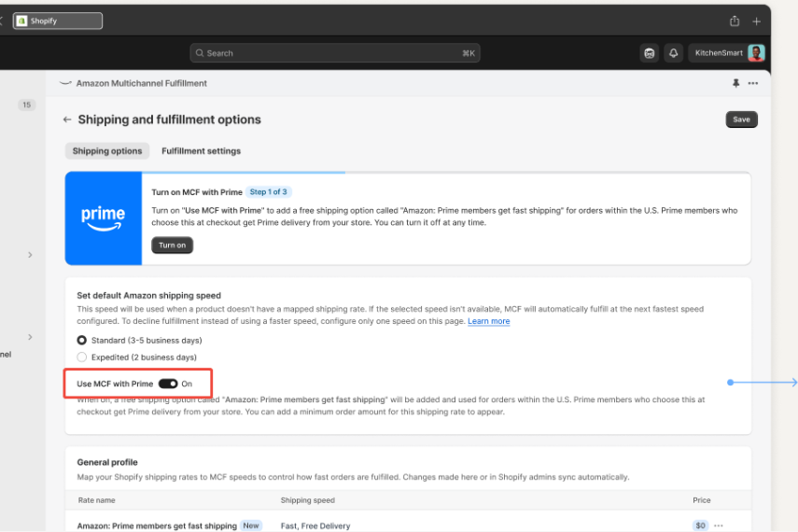Expand the lower sidebar chevron
798x532 pixels.
pyautogui.click(x=30, y=337)
